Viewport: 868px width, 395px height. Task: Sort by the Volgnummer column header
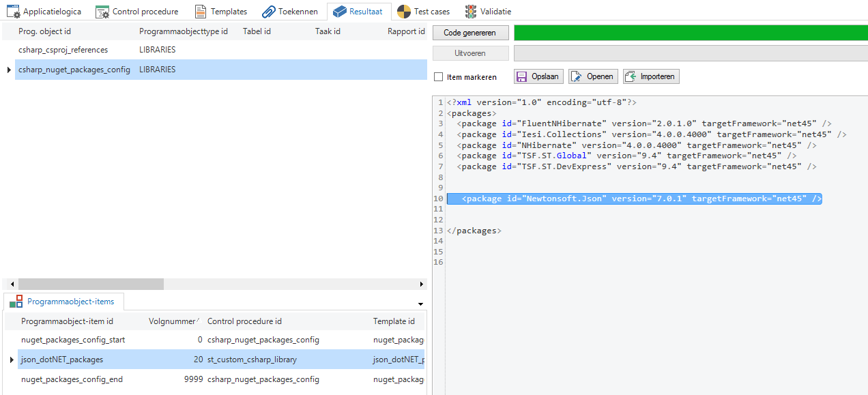[x=173, y=321]
